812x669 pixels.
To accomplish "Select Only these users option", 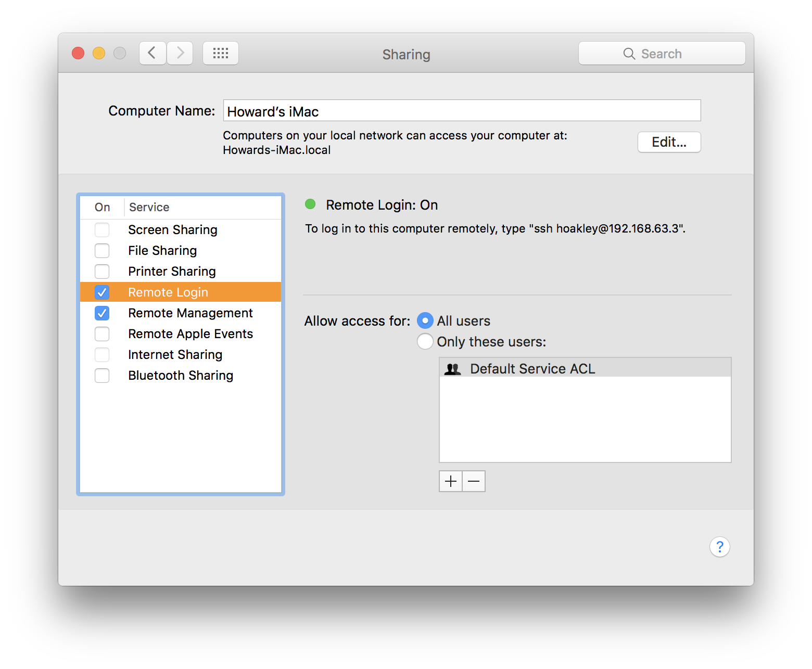I will [425, 341].
